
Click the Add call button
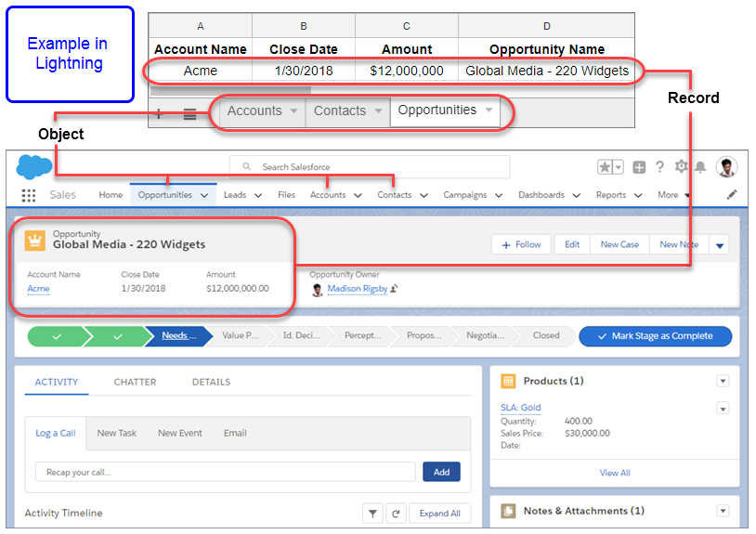(441, 473)
